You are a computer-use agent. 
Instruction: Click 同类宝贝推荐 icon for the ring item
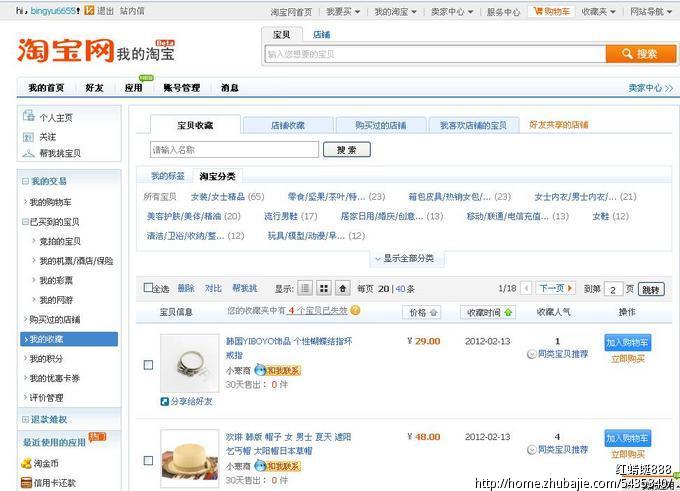(x=532, y=354)
